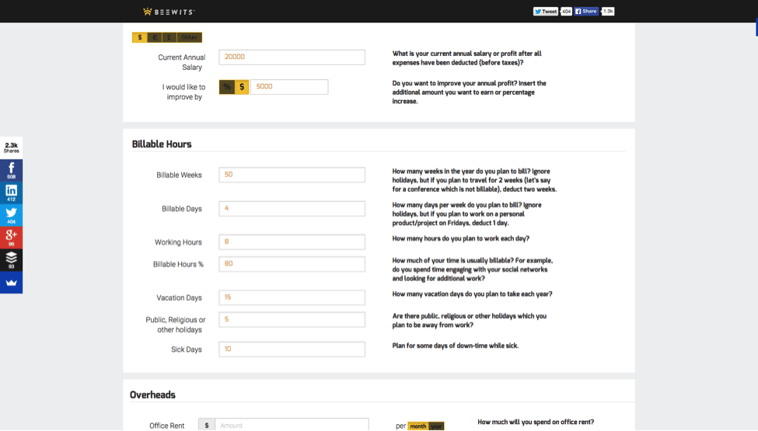Share via Google Plus sidebar icon
758x431 pixels.
tap(11, 237)
